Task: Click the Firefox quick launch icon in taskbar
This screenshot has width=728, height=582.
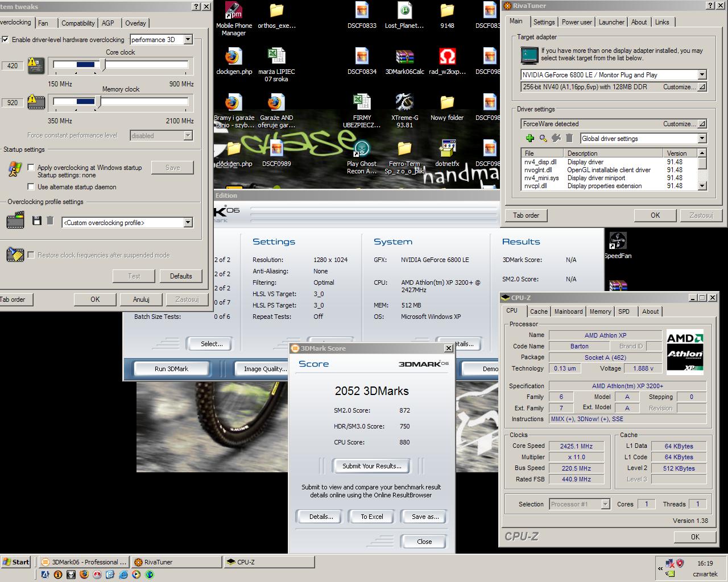Action: pyautogui.click(x=84, y=574)
